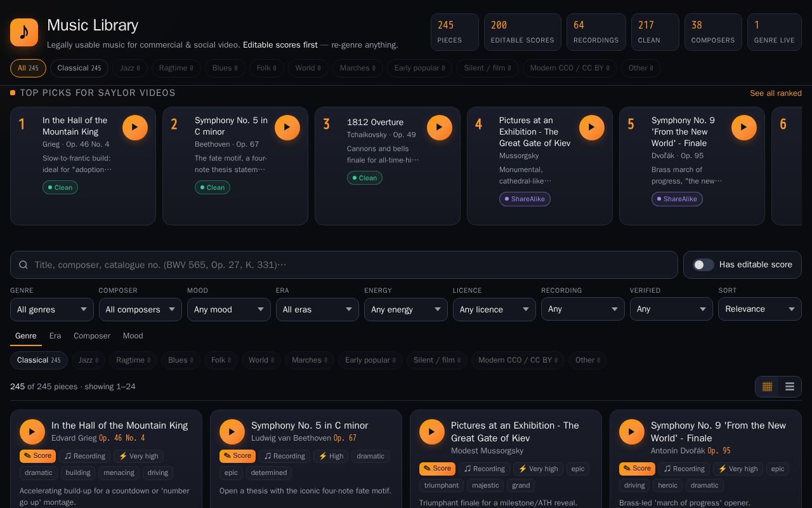Screen dimensions: 812x508
Task: Switch to grid view
Action: point(767,387)
